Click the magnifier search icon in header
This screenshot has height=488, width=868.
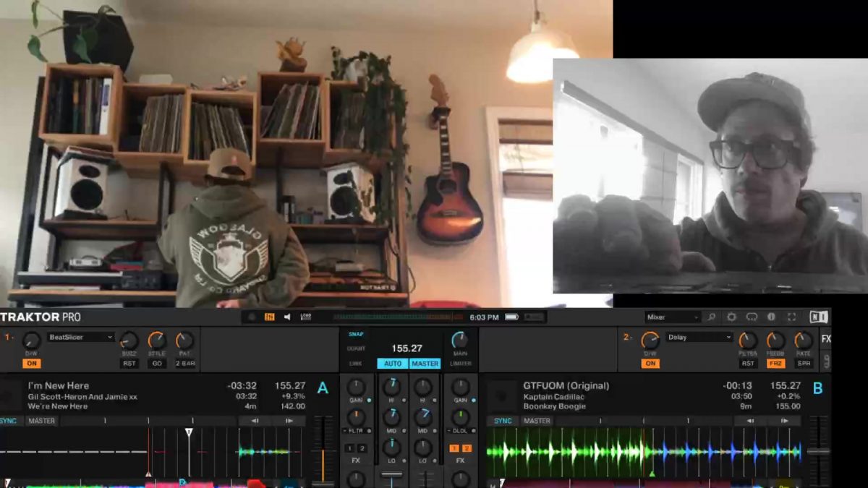(712, 317)
